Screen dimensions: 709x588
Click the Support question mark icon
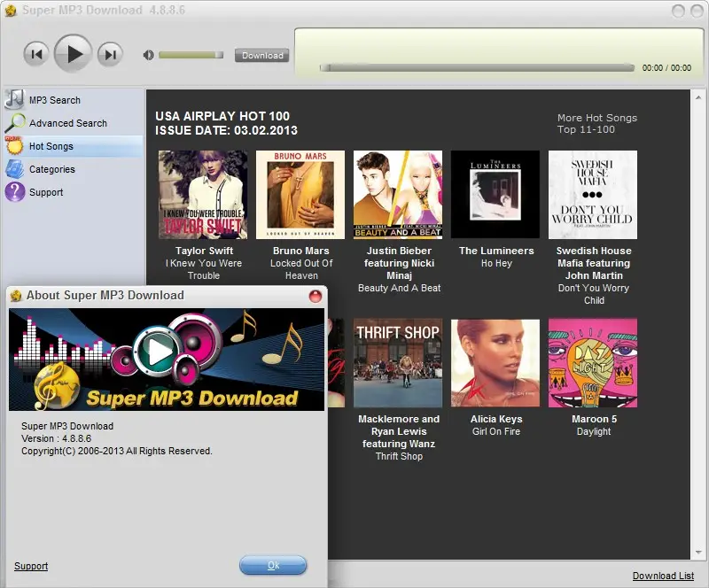[x=14, y=192]
